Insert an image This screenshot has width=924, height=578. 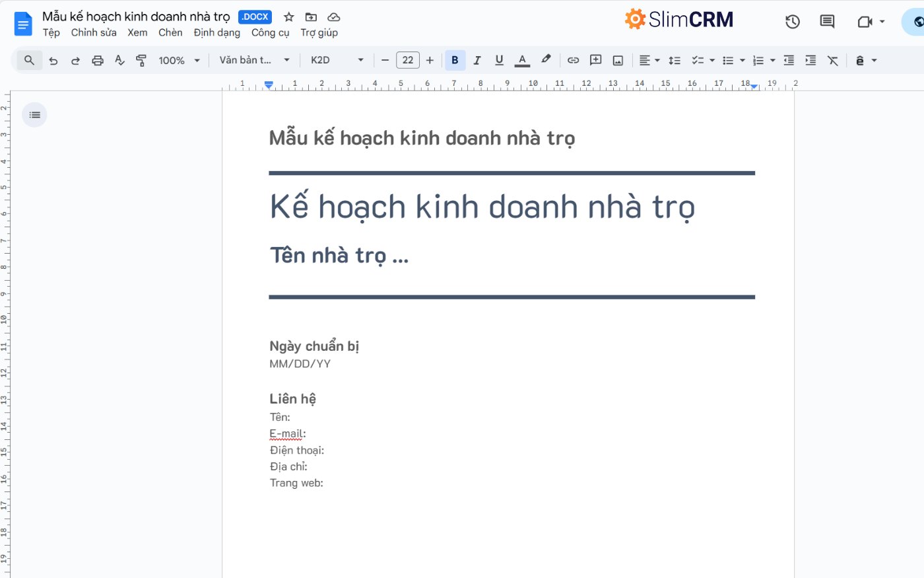click(x=618, y=60)
